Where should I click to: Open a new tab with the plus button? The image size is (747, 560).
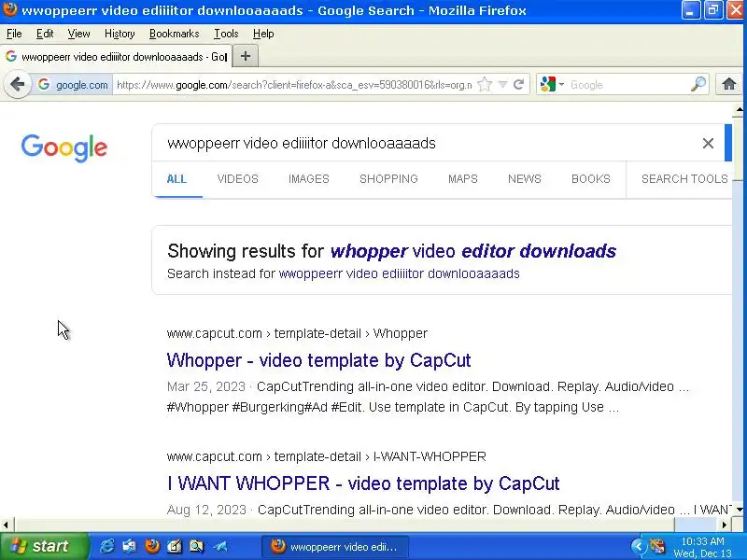pyautogui.click(x=246, y=56)
